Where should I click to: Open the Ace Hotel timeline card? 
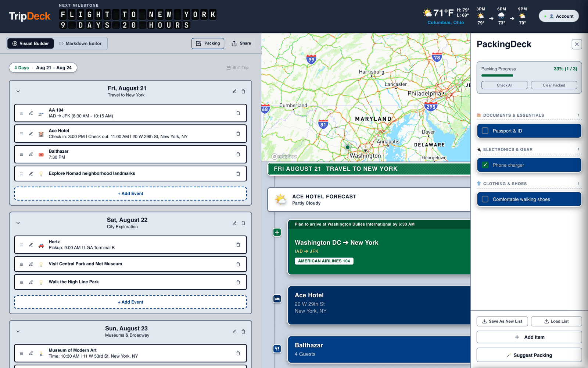379,305
